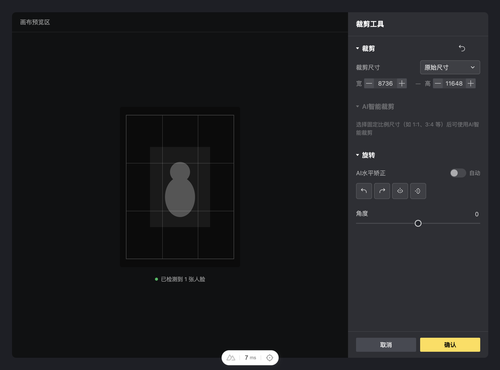Click the 7 ms readout in the pill
This screenshot has width=500, height=370.
[x=250, y=358]
